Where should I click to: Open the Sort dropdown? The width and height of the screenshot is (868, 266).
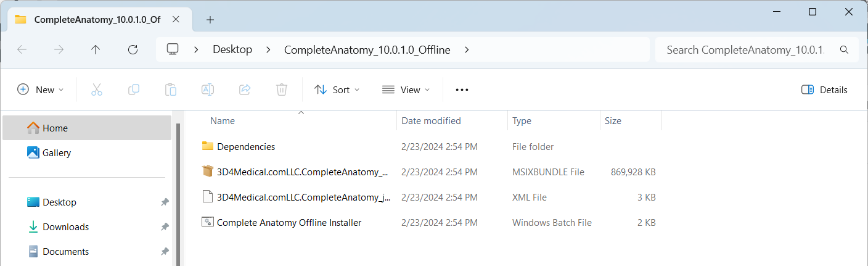(337, 89)
